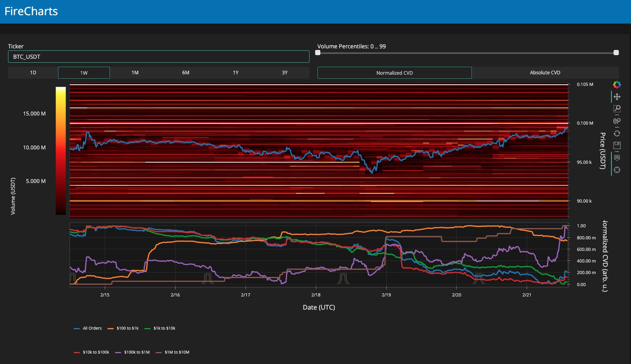Screen dimensions: 631x364
Task: Click the 200.00 m CVD axis label
Action: coord(586,273)
